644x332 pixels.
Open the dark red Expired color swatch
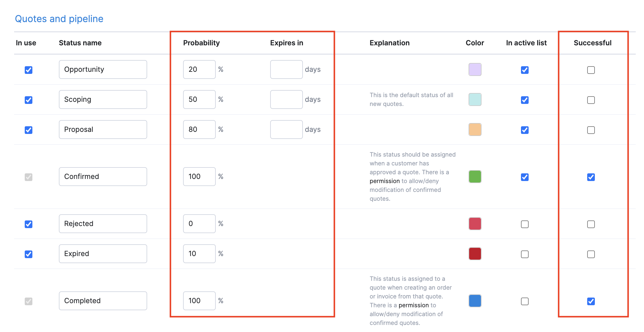pyautogui.click(x=475, y=254)
